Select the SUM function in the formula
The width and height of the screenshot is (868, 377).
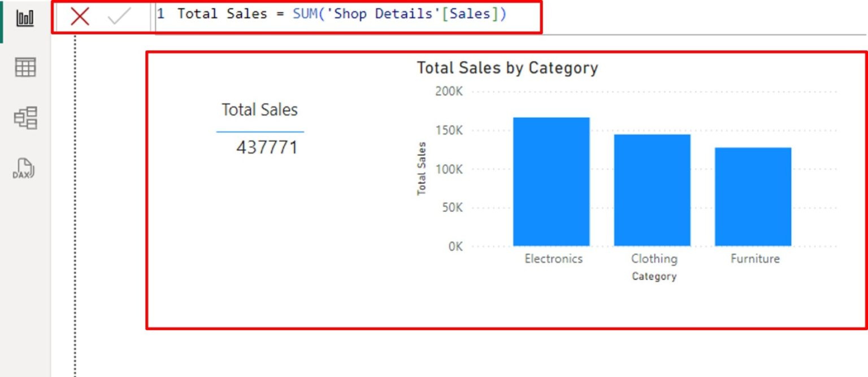(306, 14)
